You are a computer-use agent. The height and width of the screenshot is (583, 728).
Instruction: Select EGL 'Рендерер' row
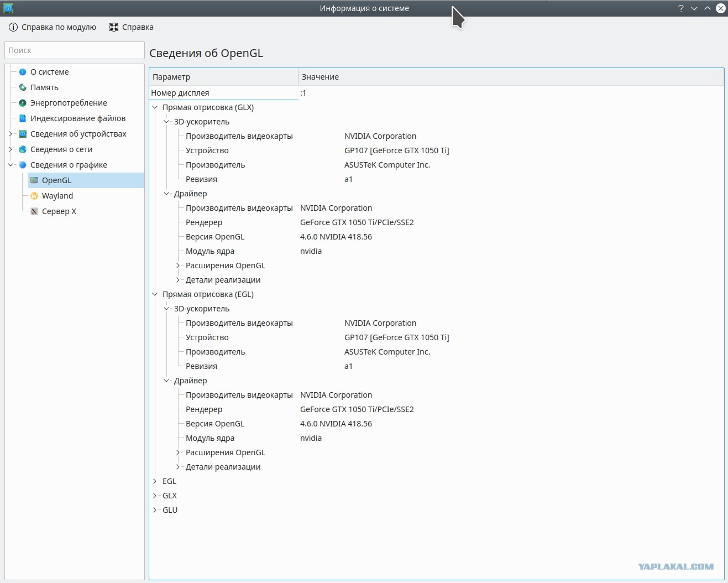437,409
